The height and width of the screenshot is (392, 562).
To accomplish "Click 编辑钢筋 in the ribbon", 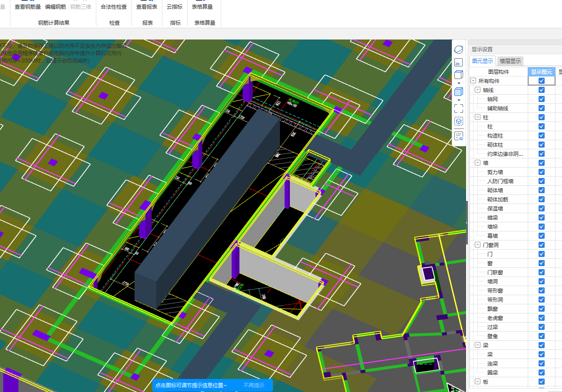I will tap(56, 7).
